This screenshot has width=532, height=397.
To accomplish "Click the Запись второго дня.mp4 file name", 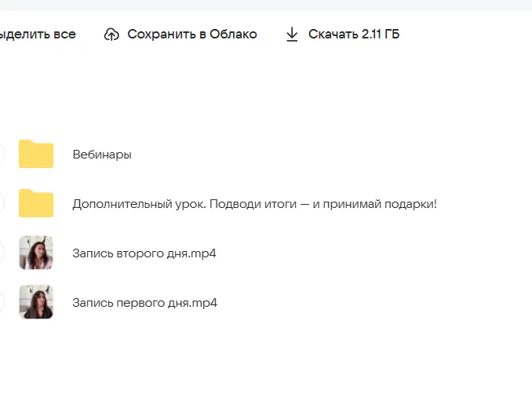I will pyautogui.click(x=144, y=253).
